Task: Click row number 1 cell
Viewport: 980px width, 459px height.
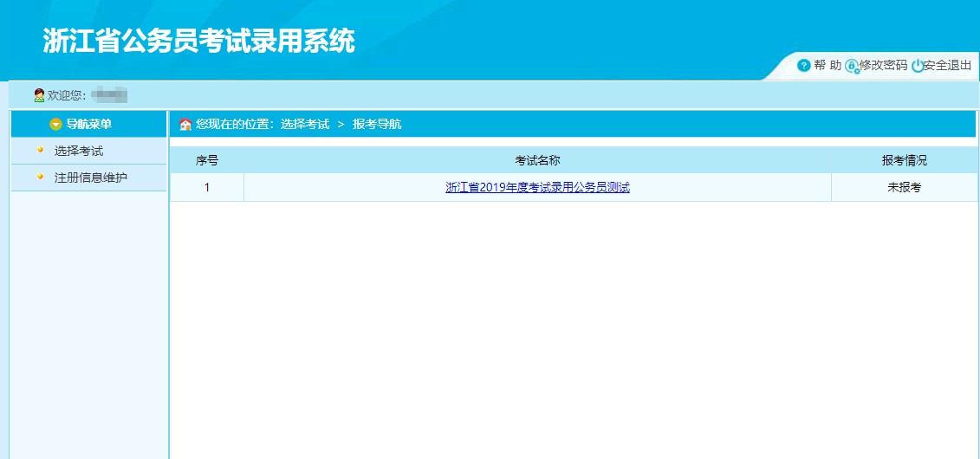Action: coord(207,187)
